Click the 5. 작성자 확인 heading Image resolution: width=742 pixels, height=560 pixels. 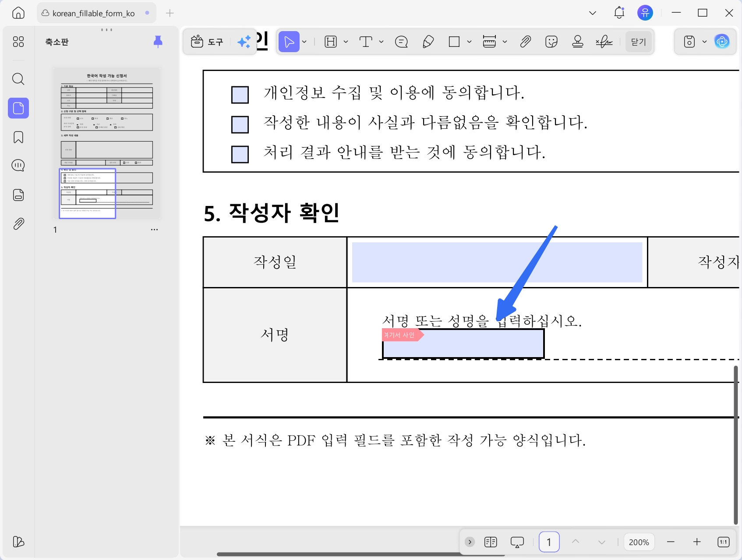(x=272, y=213)
